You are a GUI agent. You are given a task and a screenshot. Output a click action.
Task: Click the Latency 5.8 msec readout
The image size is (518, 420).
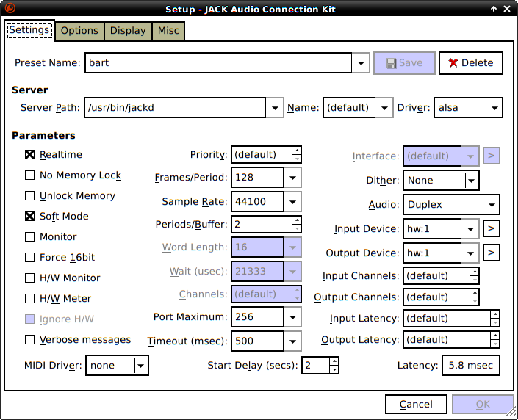[471, 366]
